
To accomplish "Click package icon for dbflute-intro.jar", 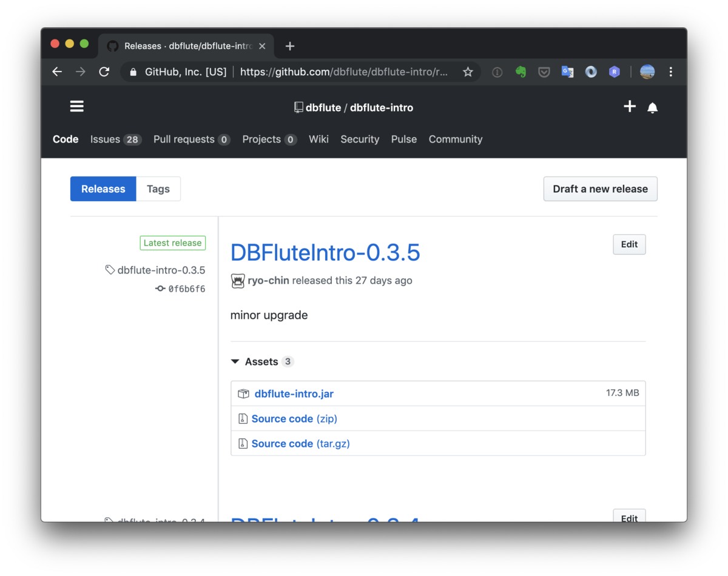I will tap(243, 393).
